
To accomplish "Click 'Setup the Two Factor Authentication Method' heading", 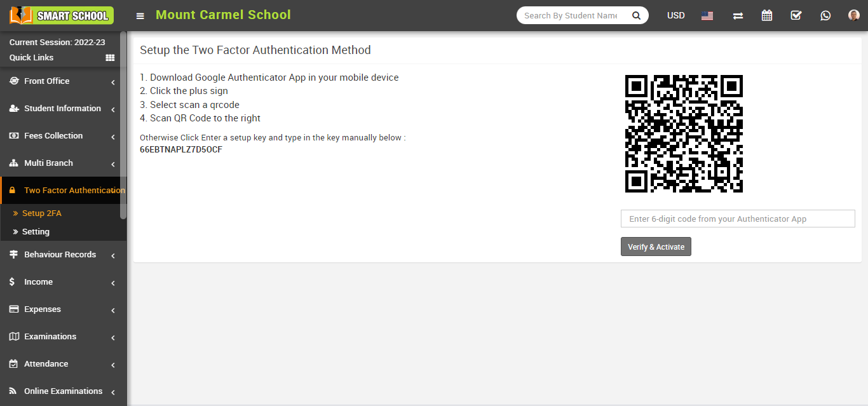I will (255, 50).
